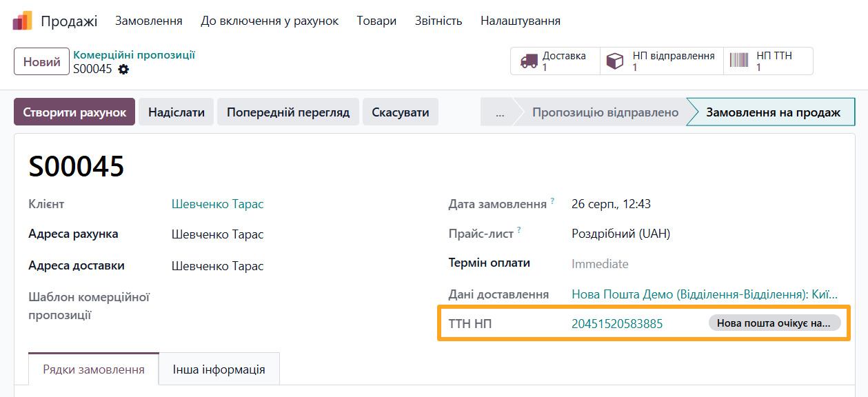868x397 pixels.
Task: Click the ТТН НП field label
Action: coord(470,324)
